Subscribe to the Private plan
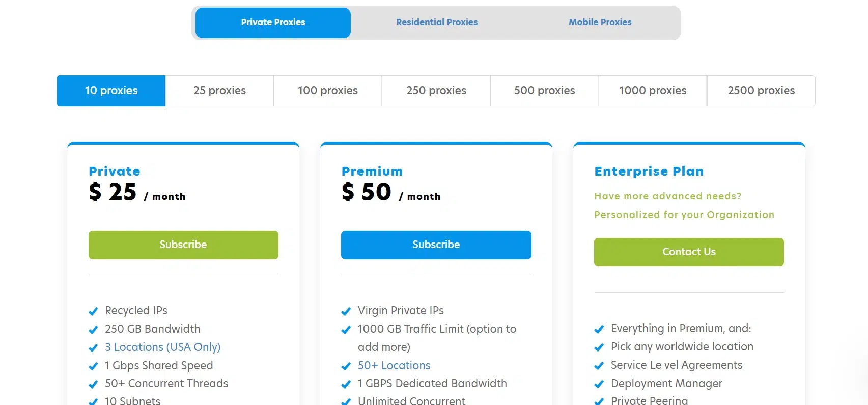 click(183, 245)
